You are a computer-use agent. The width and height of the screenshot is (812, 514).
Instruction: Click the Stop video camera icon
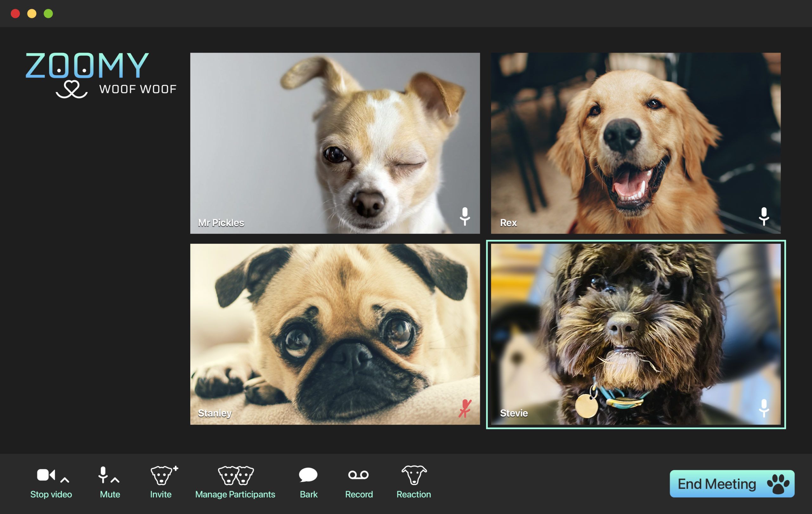tap(46, 475)
